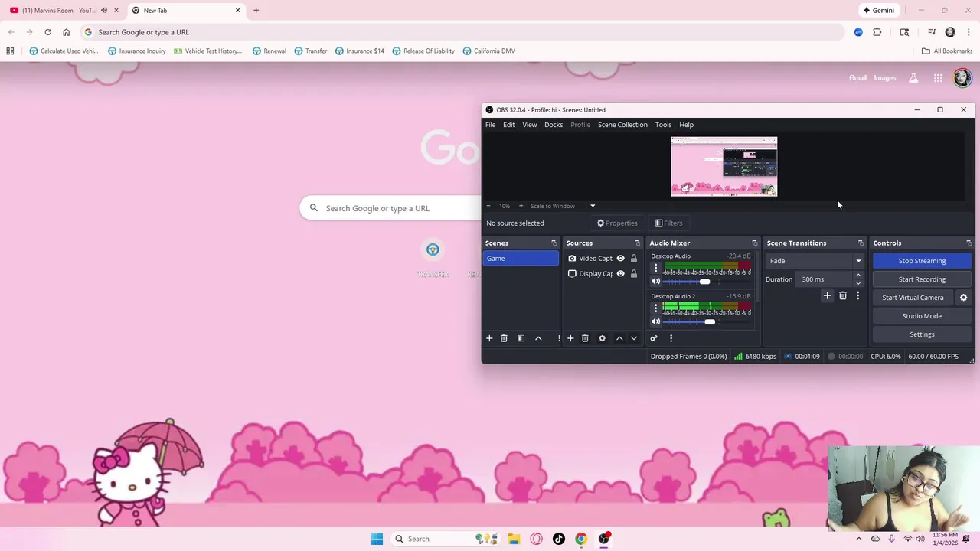Mute Desktop Audio 2 speaker icon
The width and height of the screenshot is (980, 551).
pyautogui.click(x=655, y=322)
